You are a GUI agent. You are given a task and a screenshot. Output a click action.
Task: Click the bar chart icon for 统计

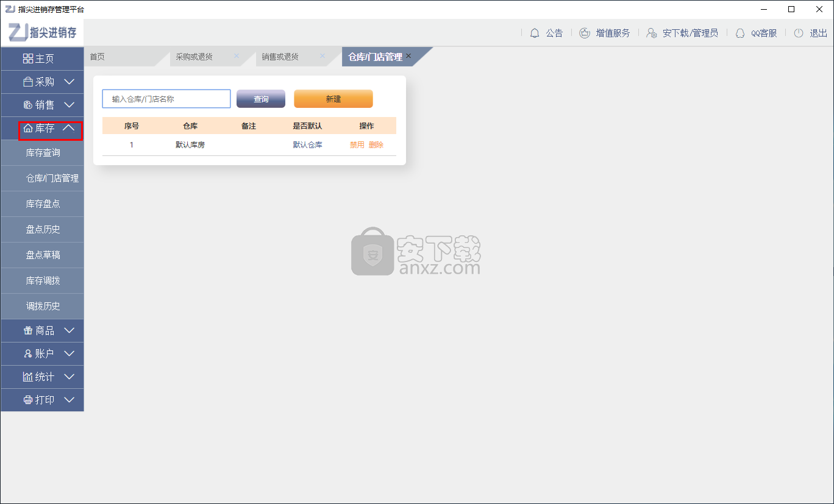28,377
